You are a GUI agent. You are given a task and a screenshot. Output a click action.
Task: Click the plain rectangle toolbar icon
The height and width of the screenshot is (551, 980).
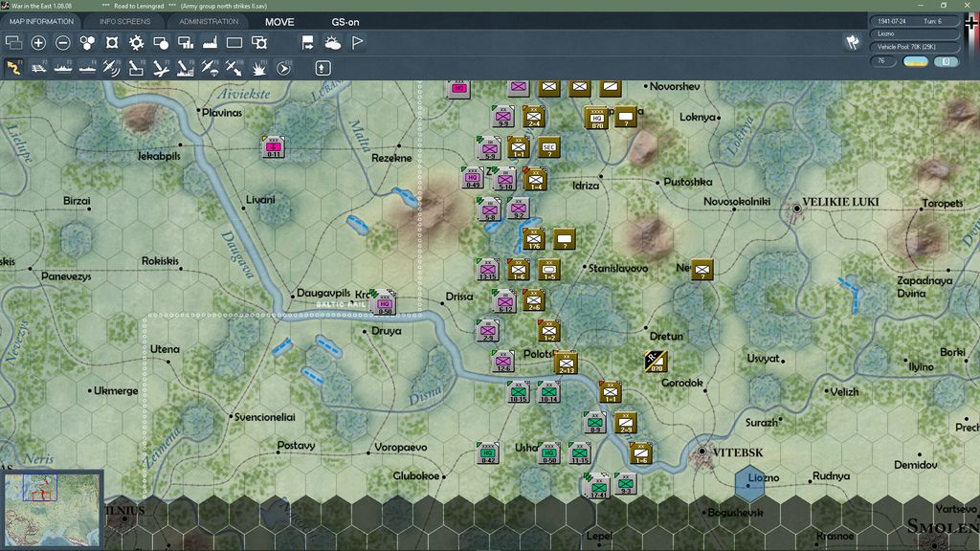click(234, 42)
